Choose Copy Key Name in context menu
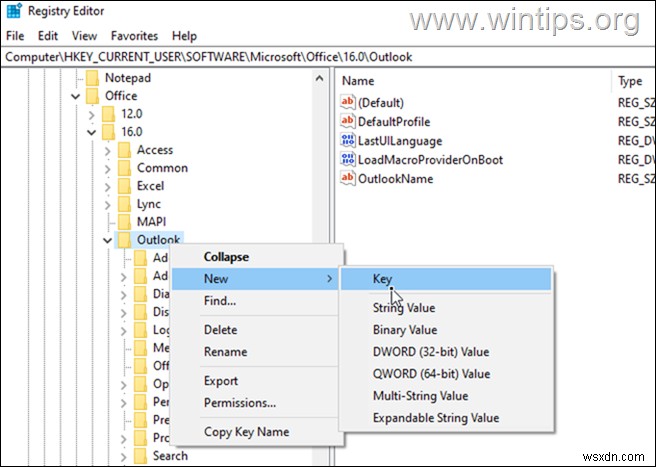The height and width of the screenshot is (467, 656). pos(257,432)
